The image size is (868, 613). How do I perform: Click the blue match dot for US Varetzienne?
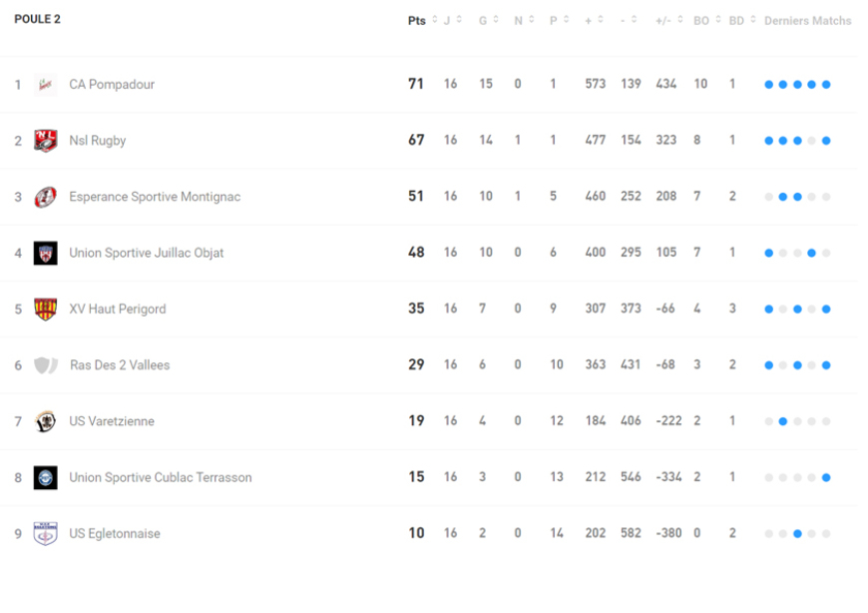783,421
